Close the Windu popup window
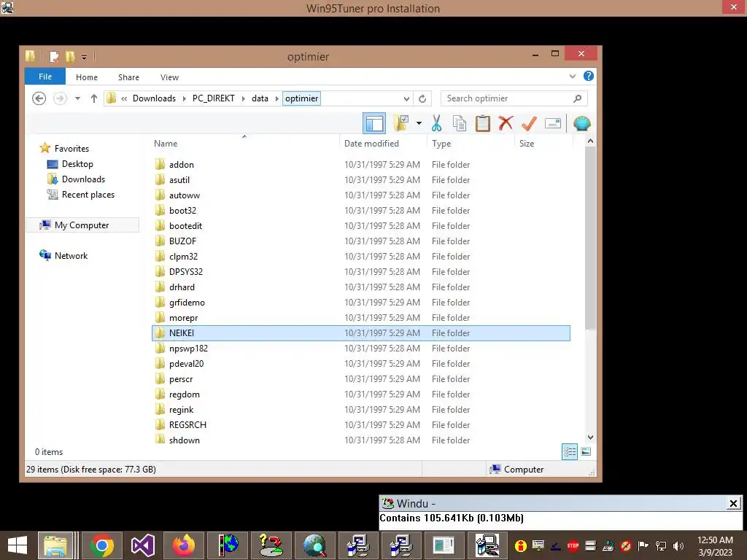 (x=733, y=503)
